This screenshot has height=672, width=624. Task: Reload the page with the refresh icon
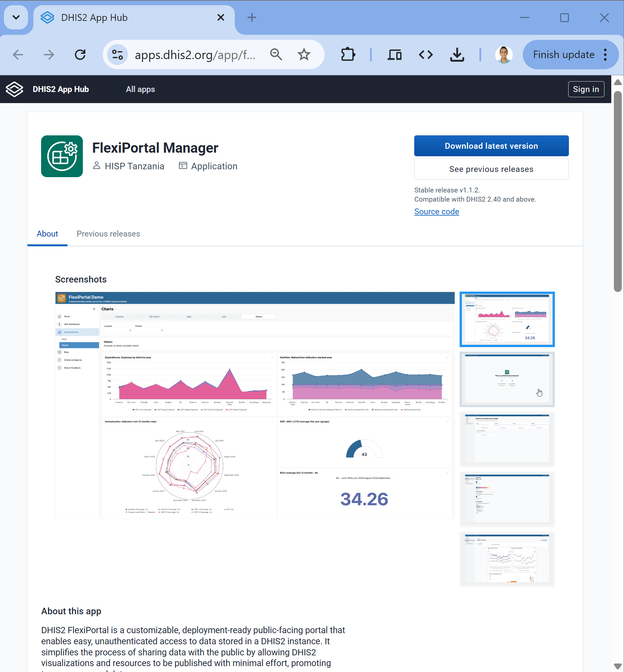(x=80, y=55)
